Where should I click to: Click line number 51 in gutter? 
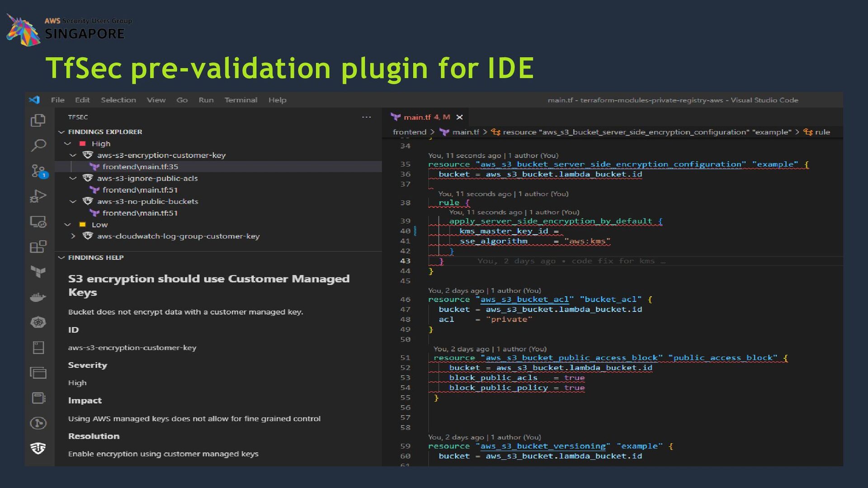405,358
